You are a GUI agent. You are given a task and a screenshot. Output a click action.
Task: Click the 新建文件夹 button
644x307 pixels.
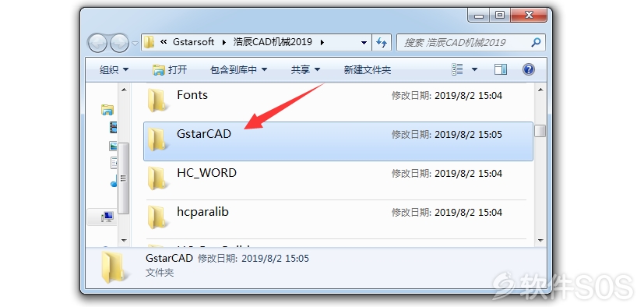(x=368, y=70)
